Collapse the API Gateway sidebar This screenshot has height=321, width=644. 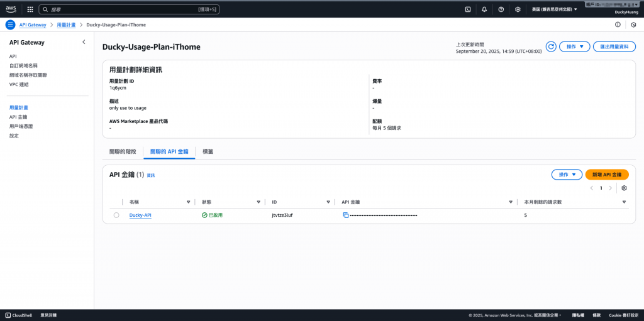84,42
